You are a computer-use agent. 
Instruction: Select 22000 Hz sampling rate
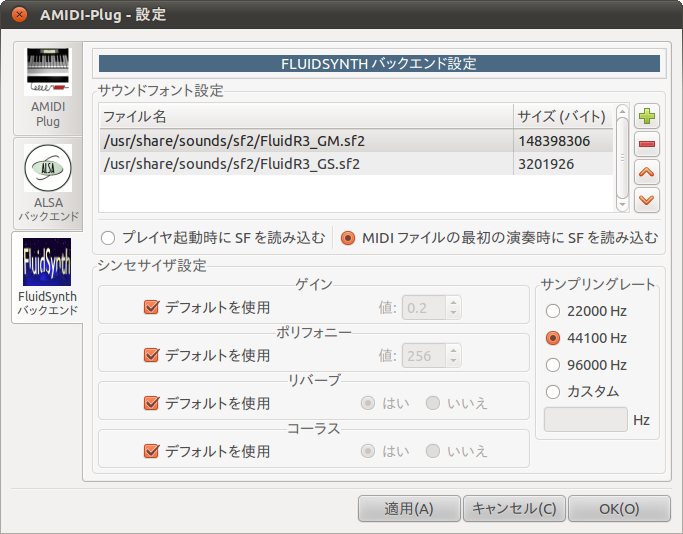(553, 311)
